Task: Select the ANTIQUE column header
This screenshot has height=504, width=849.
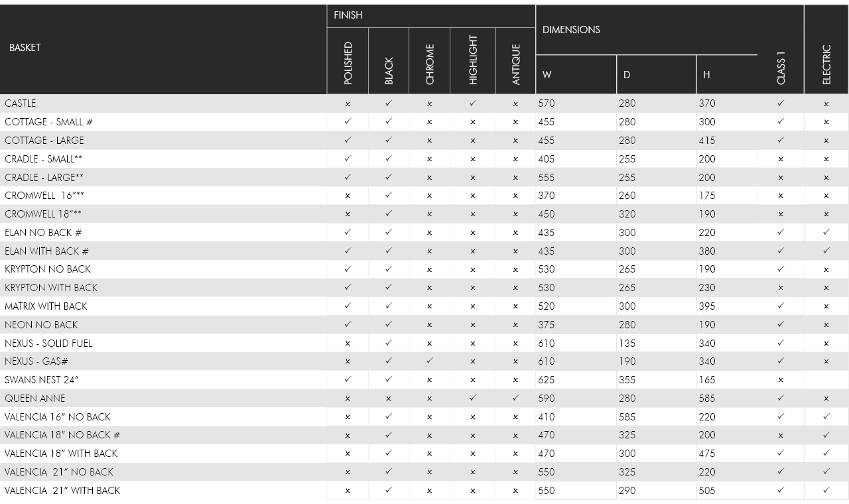Action: (516, 64)
